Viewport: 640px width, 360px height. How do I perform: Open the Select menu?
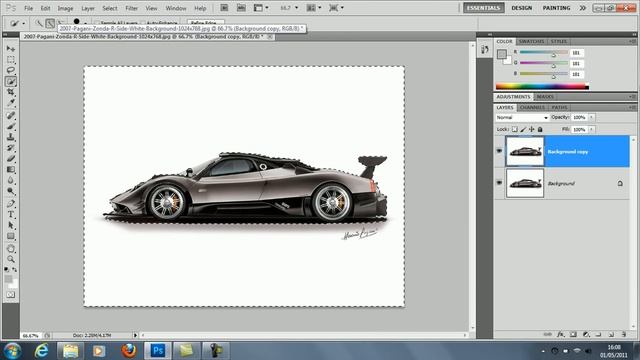coord(109,8)
